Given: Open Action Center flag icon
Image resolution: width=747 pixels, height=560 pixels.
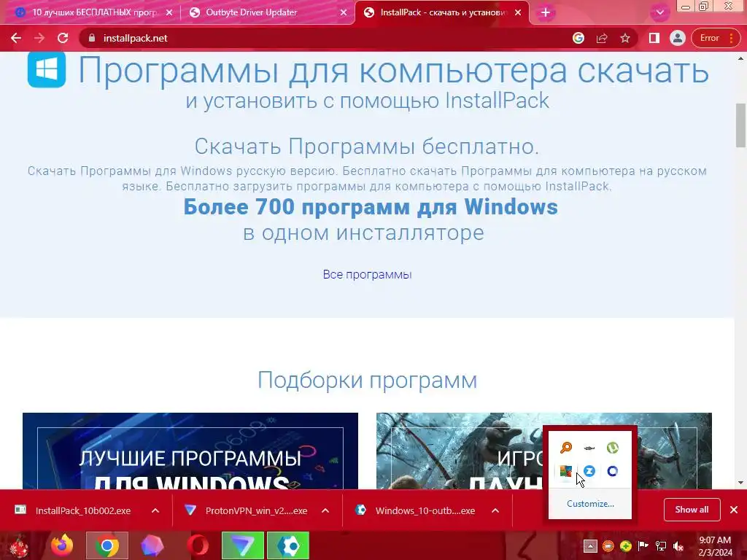Looking at the screenshot, I should 643,545.
